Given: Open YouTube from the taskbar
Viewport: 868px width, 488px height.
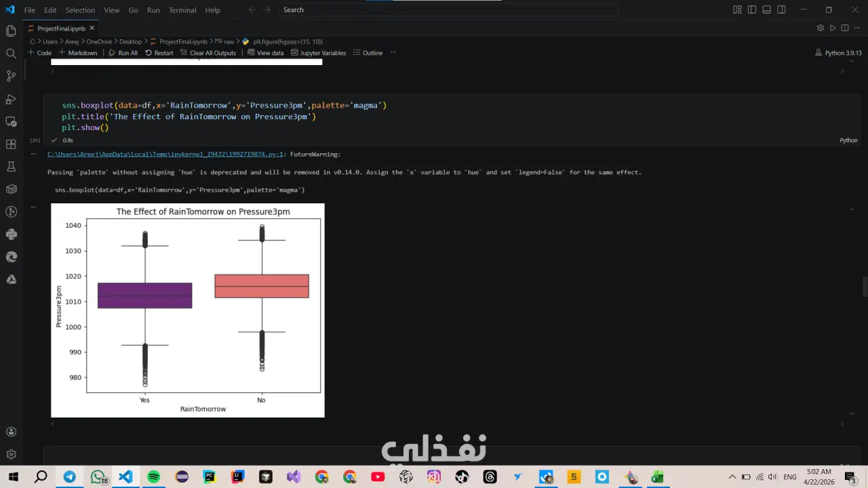Looking at the screenshot, I should tap(378, 477).
